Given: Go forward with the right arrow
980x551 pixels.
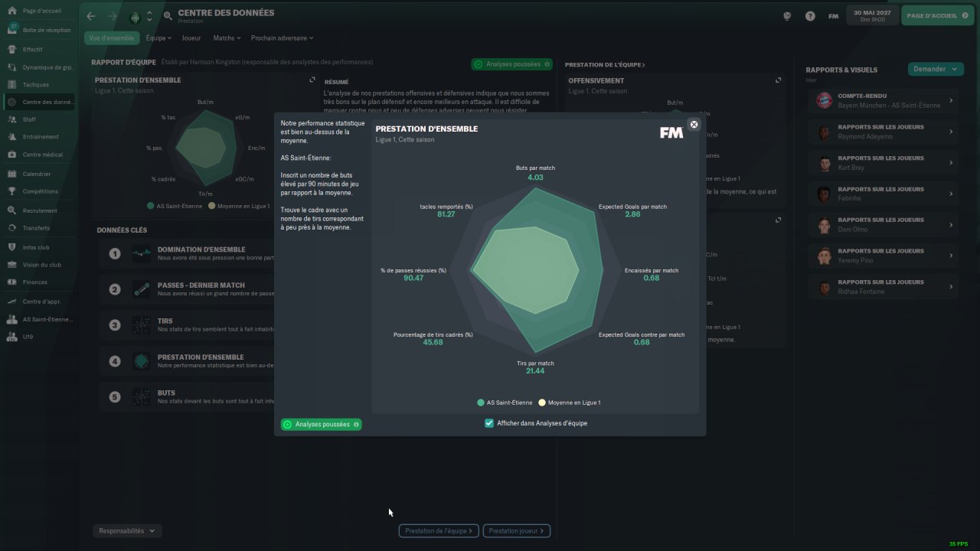Looking at the screenshot, I should click(x=113, y=16).
